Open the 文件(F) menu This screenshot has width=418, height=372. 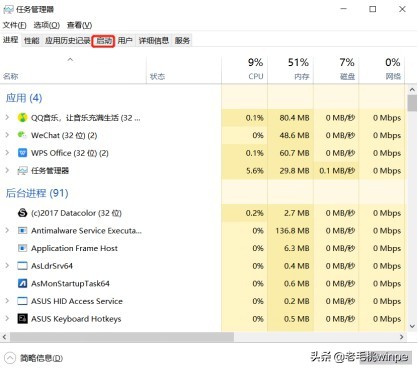tap(15, 25)
